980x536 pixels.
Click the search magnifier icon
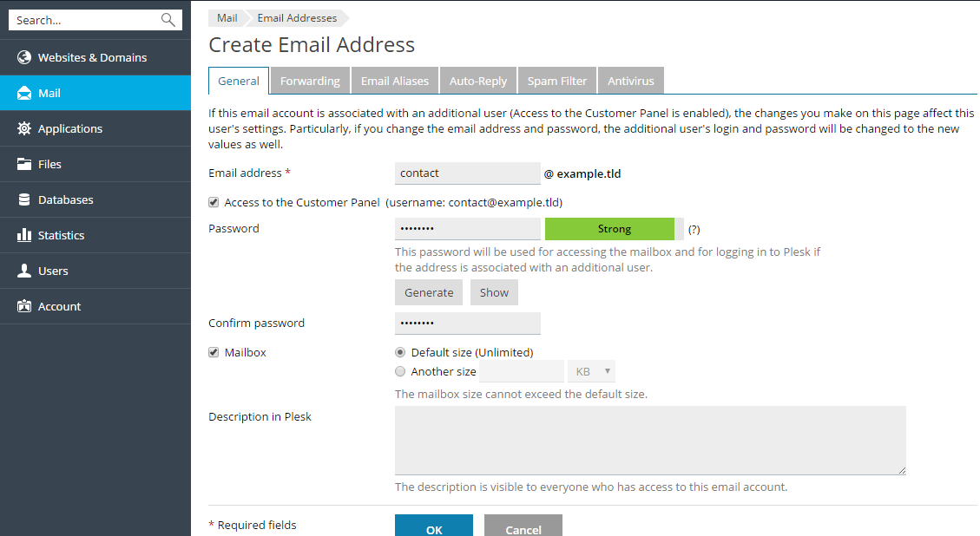click(x=168, y=20)
